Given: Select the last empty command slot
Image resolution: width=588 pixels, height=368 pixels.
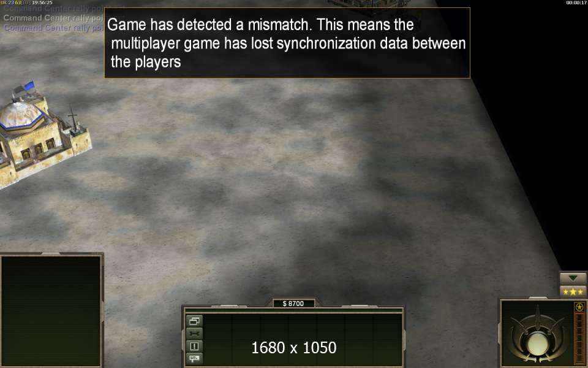Looking at the screenshot, I should pos(387,340).
